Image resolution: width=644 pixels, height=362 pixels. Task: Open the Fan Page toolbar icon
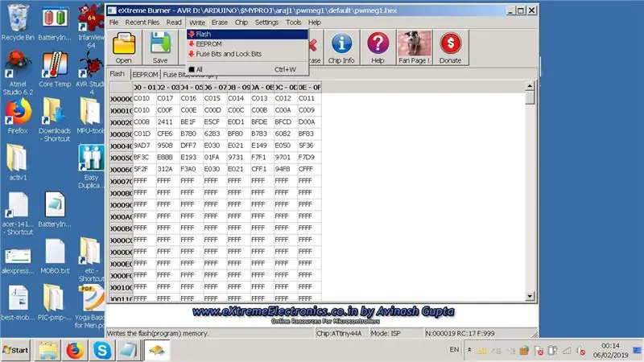(414, 47)
